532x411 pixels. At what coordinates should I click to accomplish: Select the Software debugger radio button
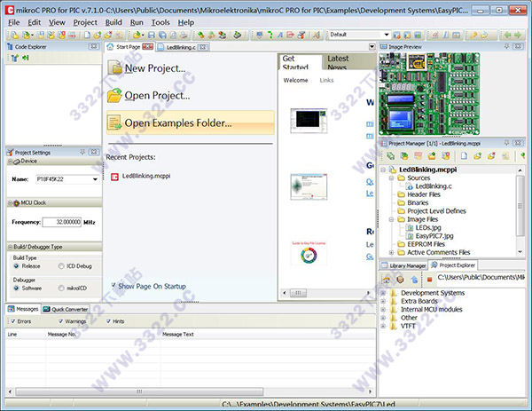click(16, 288)
